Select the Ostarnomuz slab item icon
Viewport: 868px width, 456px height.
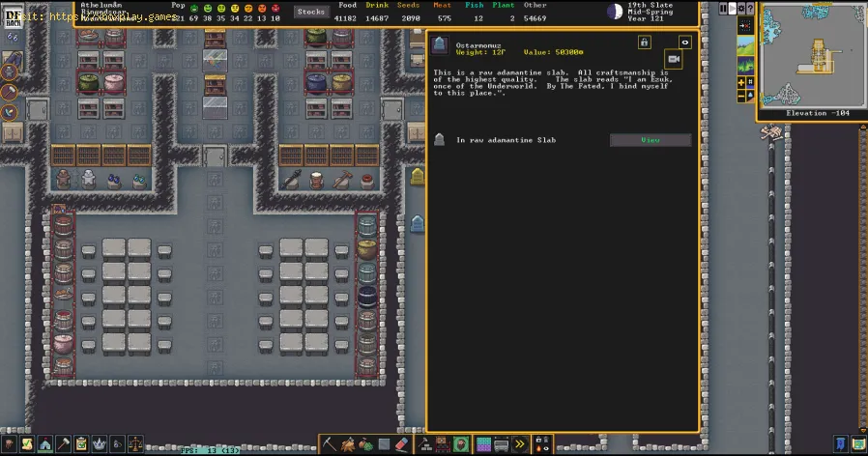point(441,45)
